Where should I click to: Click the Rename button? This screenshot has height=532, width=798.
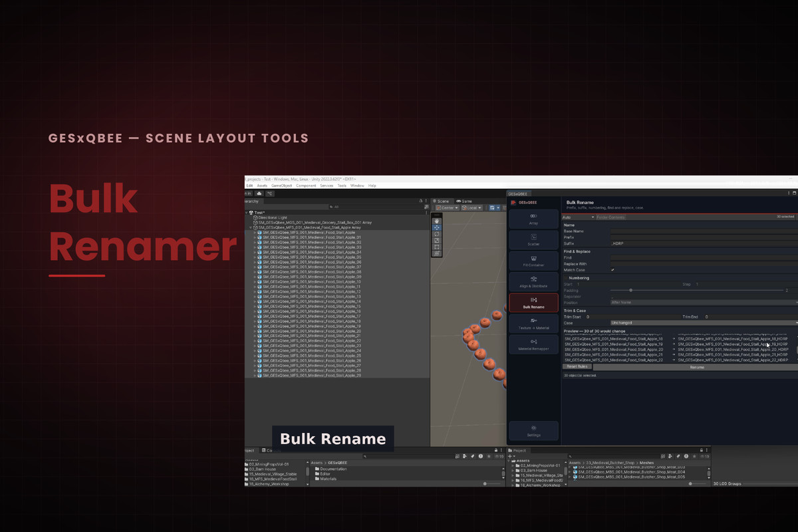pos(696,367)
